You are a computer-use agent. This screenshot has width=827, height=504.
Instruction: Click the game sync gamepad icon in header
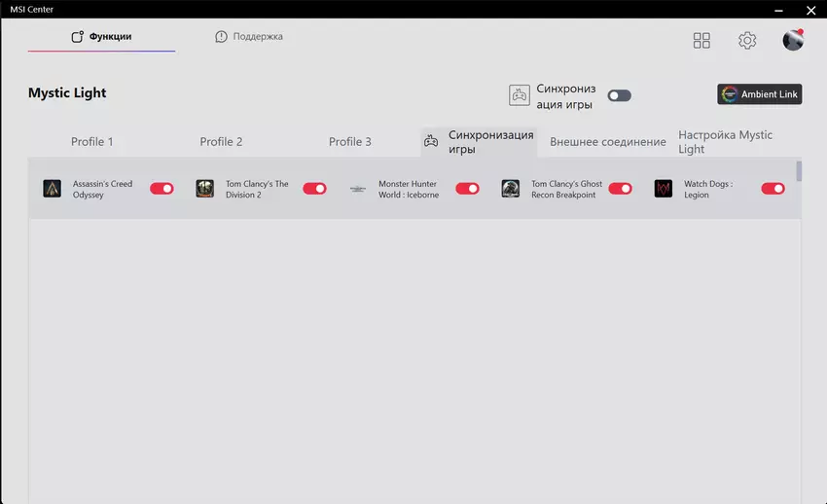(x=520, y=94)
